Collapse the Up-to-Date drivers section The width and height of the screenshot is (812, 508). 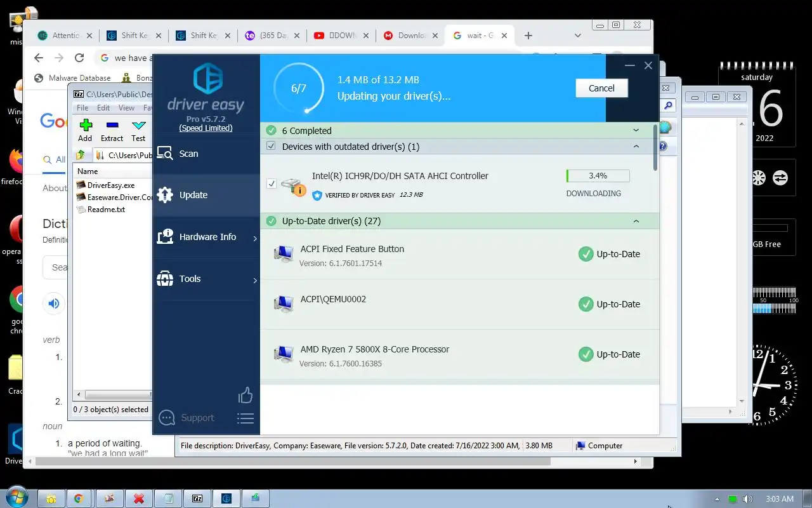636,221
